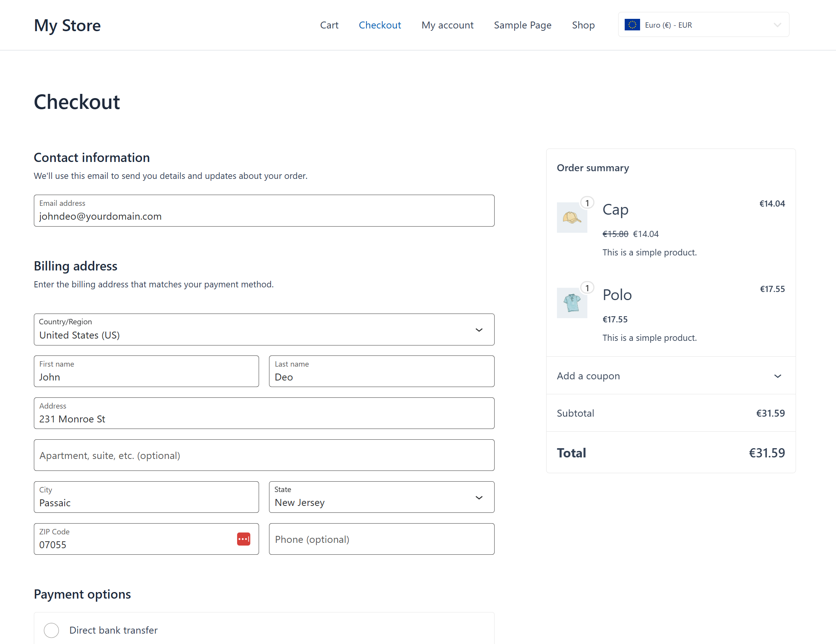Click the Polo quantity badge
Image resolution: width=836 pixels, height=644 pixels.
click(587, 288)
